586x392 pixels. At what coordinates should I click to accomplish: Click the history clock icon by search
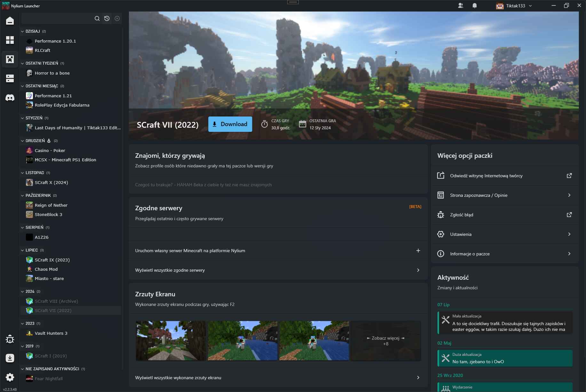pyautogui.click(x=107, y=19)
